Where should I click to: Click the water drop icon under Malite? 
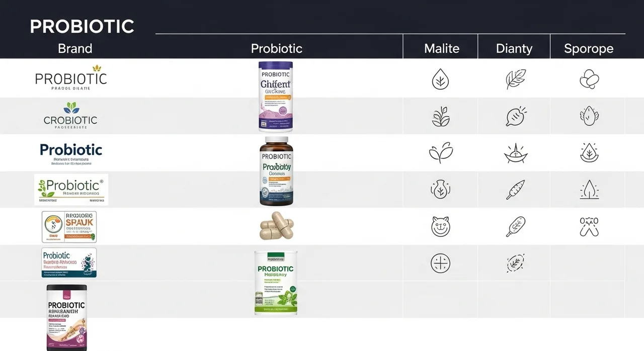[440, 79]
